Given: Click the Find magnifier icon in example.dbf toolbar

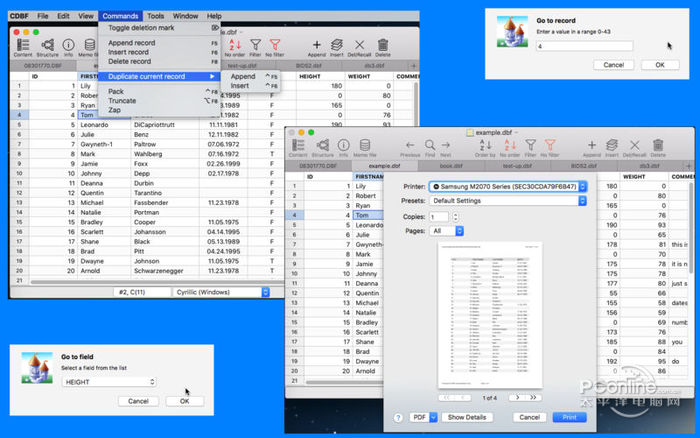Looking at the screenshot, I should click(x=429, y=145).
